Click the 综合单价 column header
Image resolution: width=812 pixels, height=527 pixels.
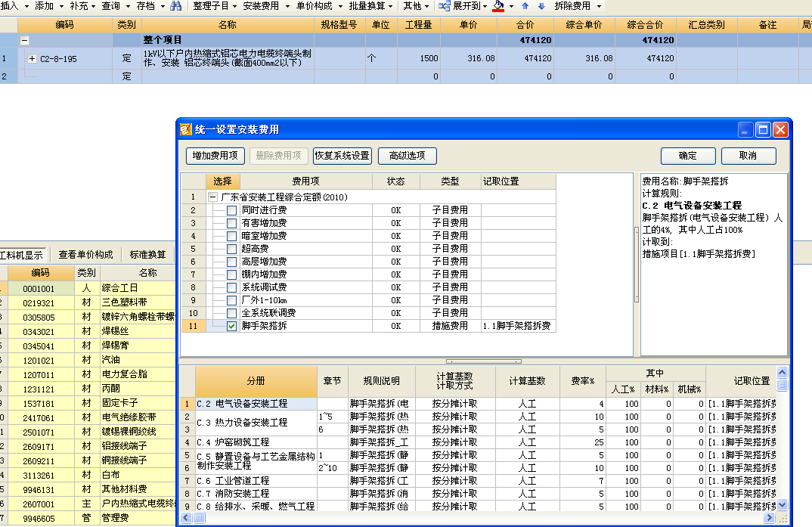point(584,25)
